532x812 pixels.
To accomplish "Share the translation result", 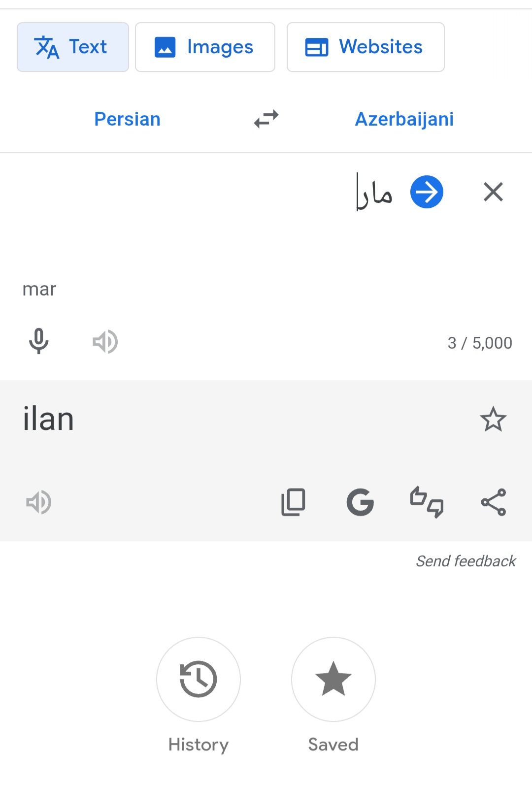I will 493,502.
